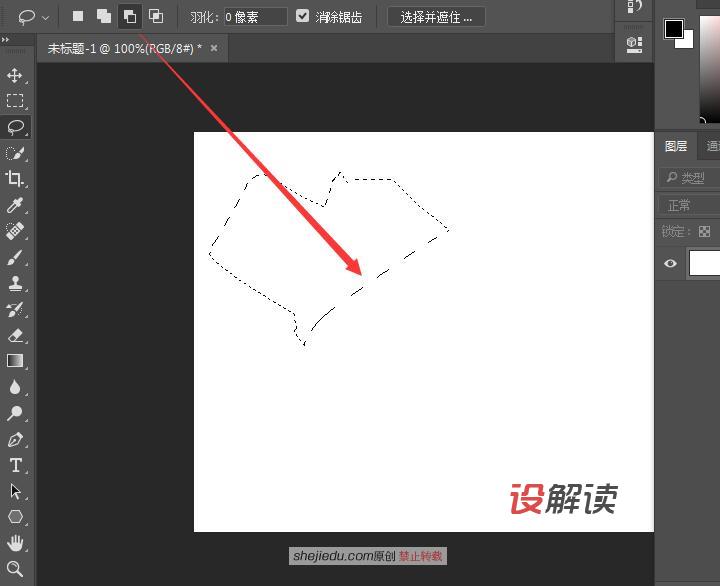
Task: Close the 未标题-1 document tab
Action: (x=214, y=48)
